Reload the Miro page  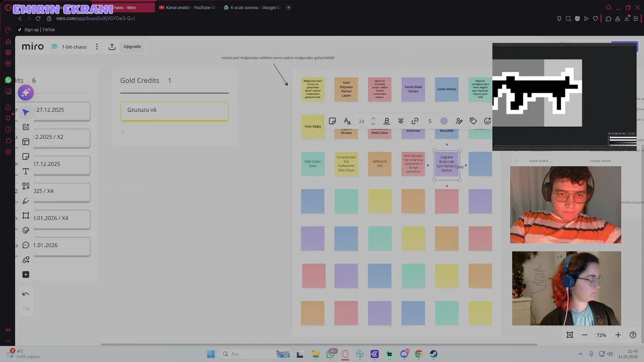pos(38,19)
